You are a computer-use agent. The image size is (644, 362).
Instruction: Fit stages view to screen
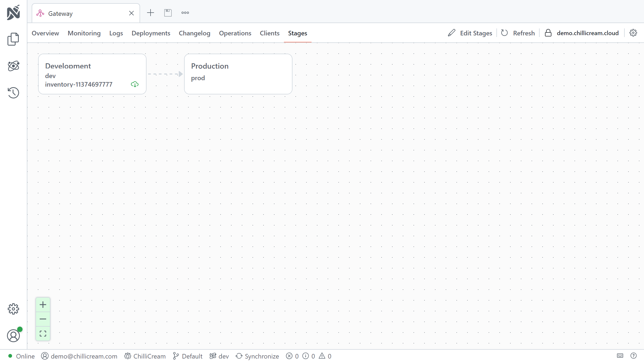(x=43, y=334)
